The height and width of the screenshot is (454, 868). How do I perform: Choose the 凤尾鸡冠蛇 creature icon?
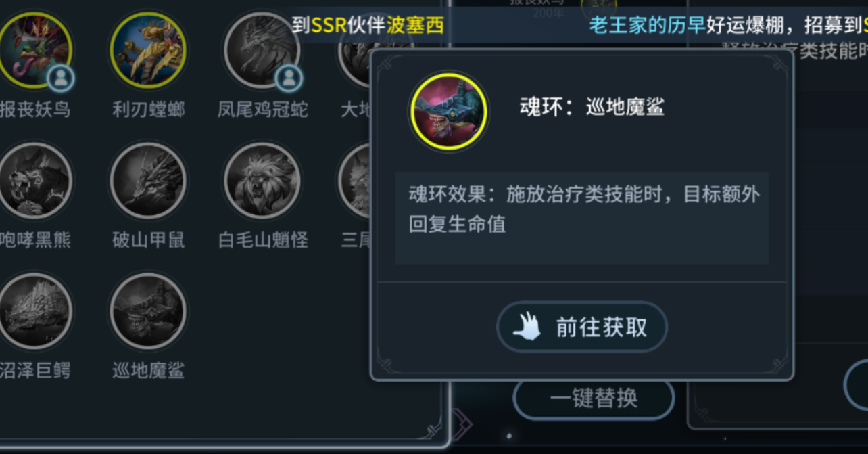(x=262, y=49)
